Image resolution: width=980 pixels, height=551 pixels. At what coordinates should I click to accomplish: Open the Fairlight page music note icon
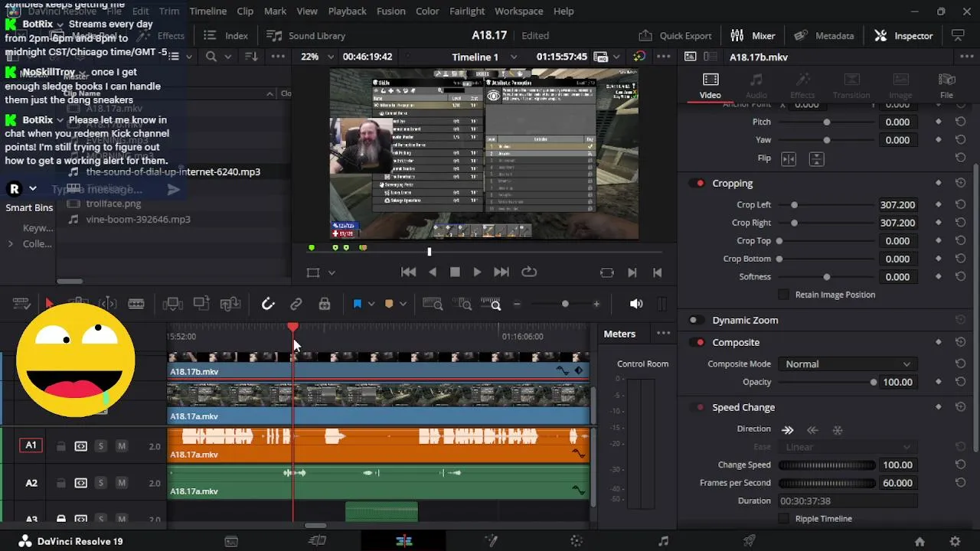tap(664, 541)
